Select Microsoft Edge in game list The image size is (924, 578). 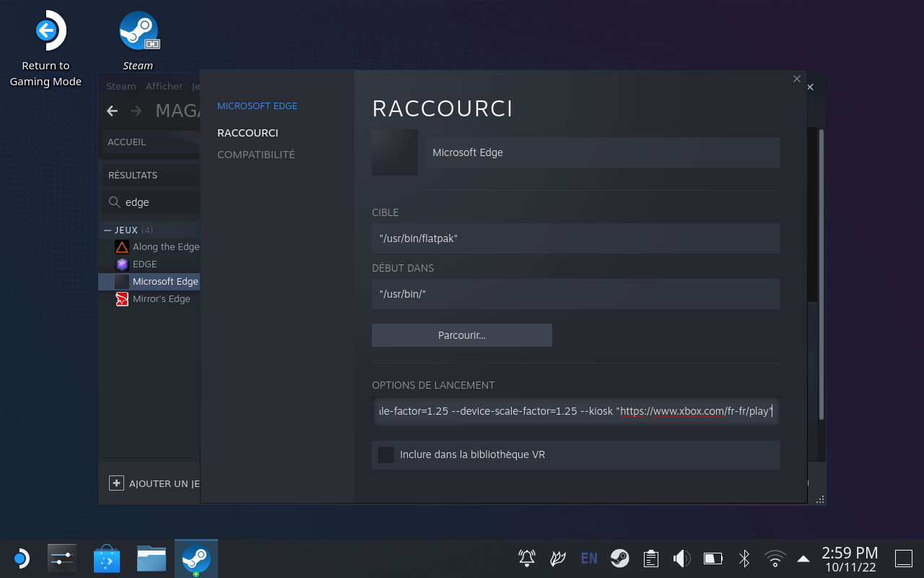click(165, 282)
